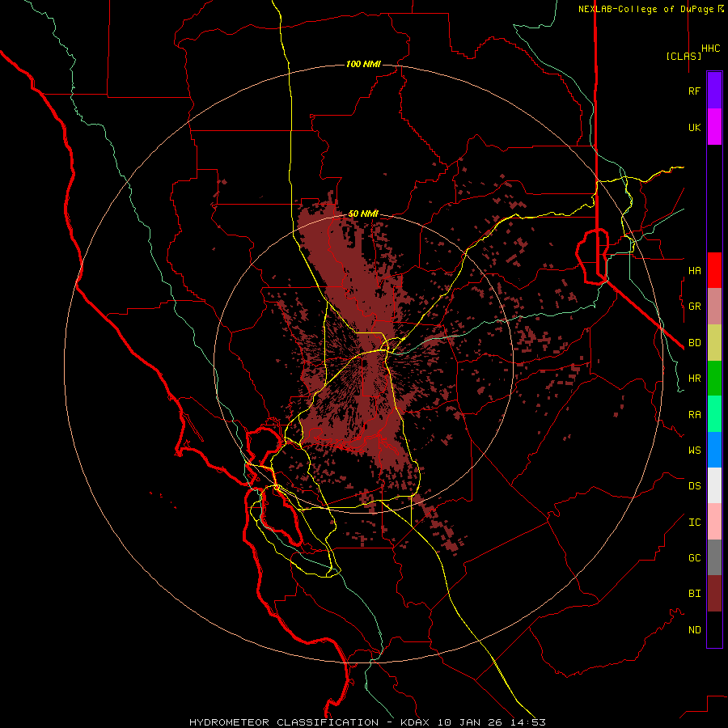
Task: Click the BD yellow legend swatch
Action: click(x=714, y=343)
